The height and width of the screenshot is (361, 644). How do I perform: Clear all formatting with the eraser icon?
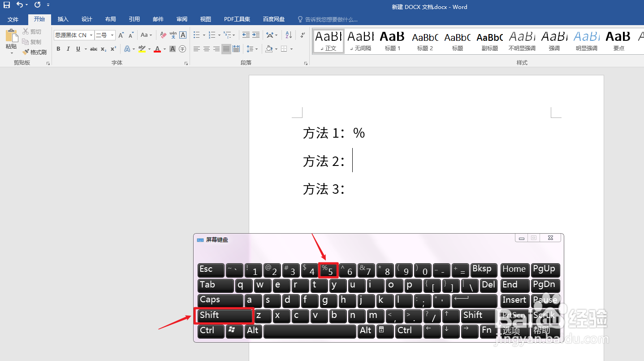pos(163,35)
